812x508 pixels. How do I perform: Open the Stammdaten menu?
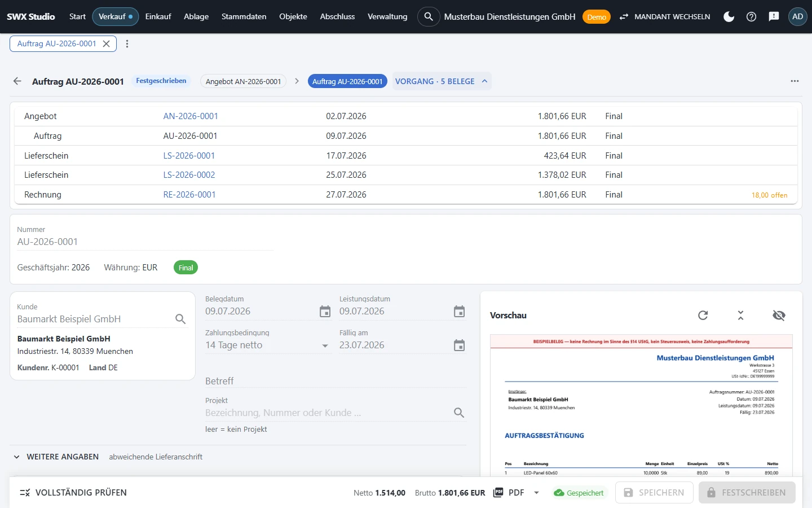[x=244, y=17]
